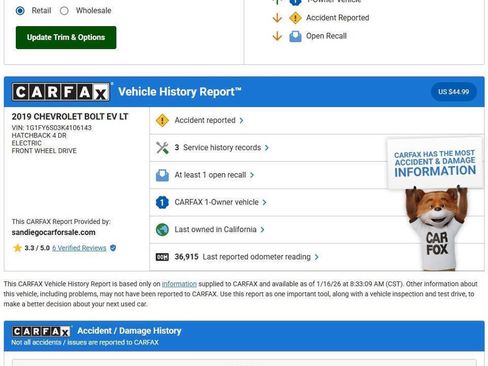Click verified shield icon after reviews
This screenshot has width=488, height=366.
pyautogui.click(x=113, y=248)
